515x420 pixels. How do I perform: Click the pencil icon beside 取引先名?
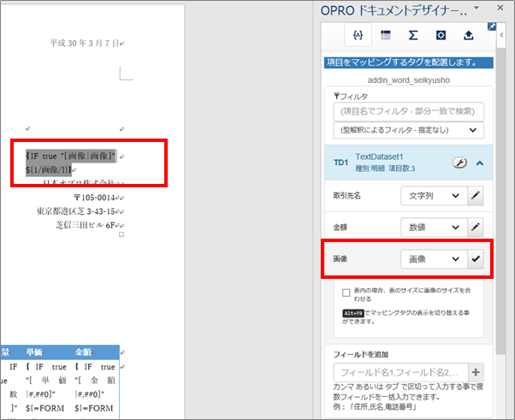click(x=476, y=197)
